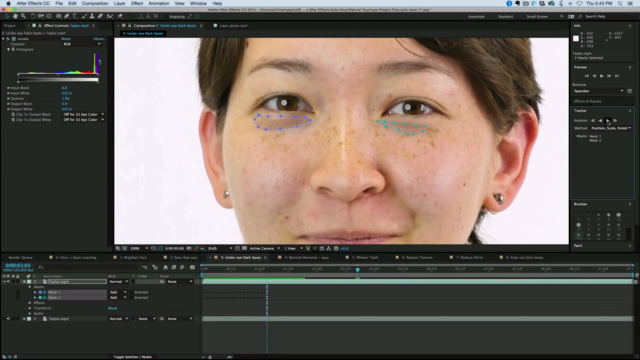Click the reset exposure icon in viewer

[336, 248]
